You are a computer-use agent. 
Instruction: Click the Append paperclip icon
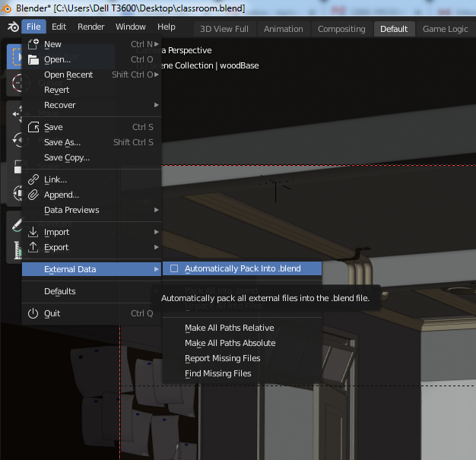[x=33, y=195]
